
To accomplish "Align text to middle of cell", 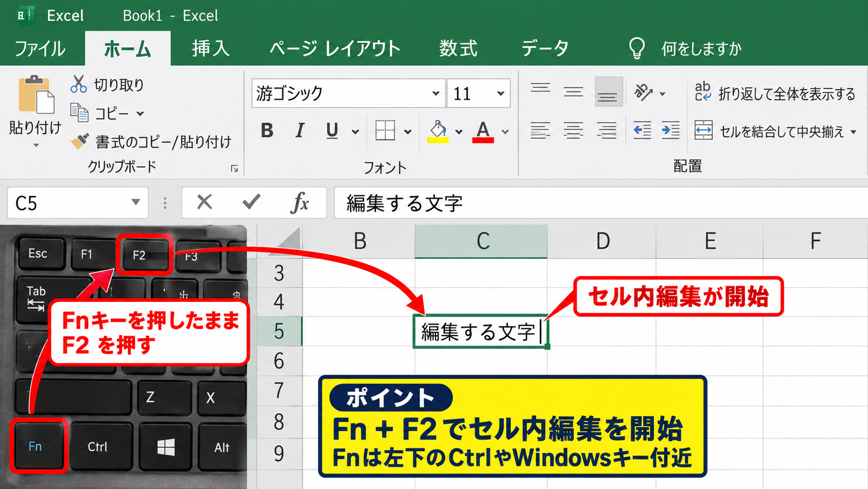I will tap(574, 92).
